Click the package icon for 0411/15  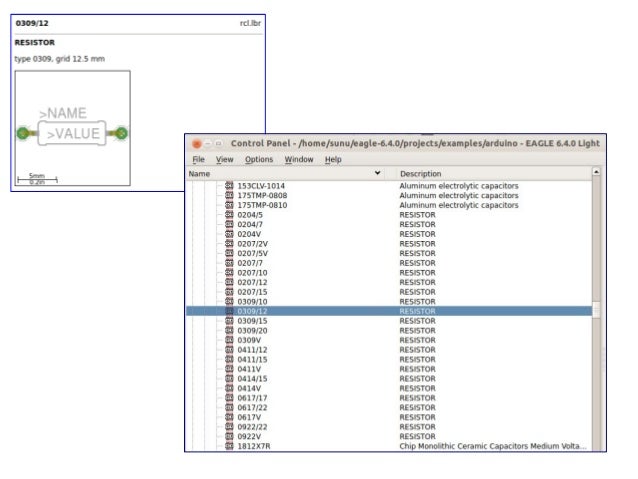point(229,359)
